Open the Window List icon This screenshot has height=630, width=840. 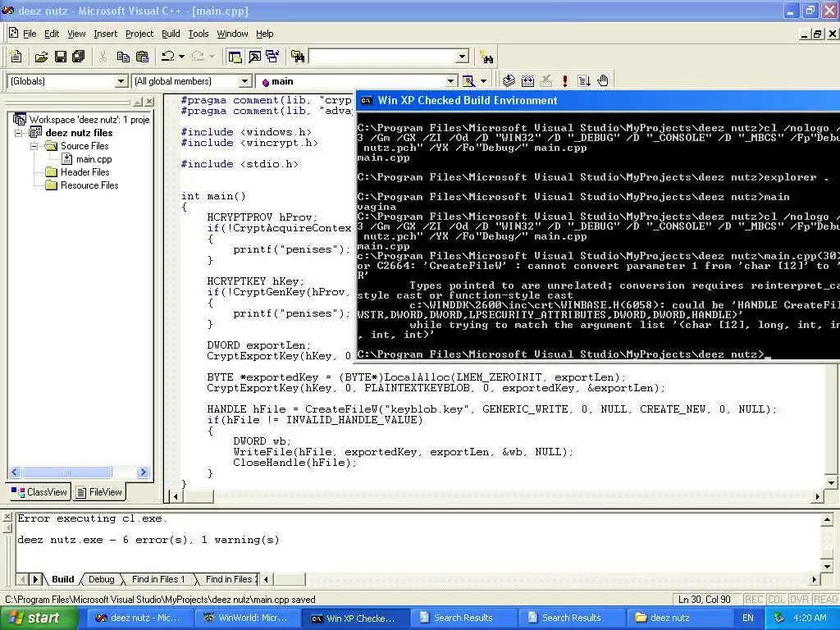(272, 57)
